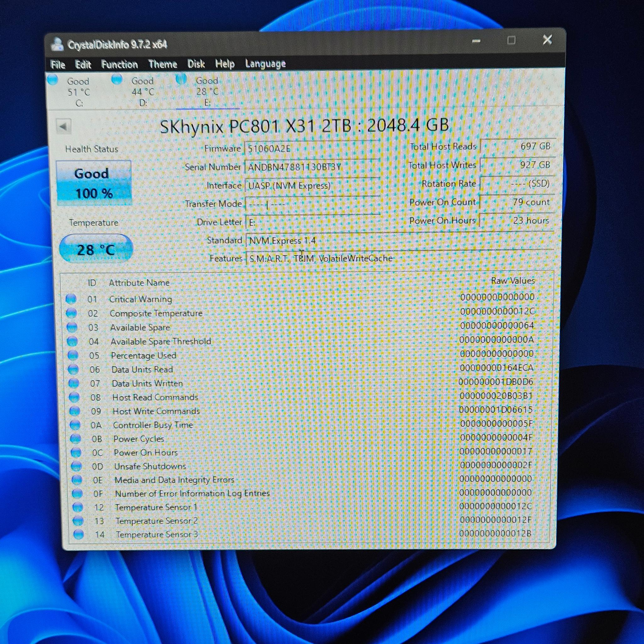Click status dot of Temperature Sensor 3 row

pyautogui.click(x=78, y=535)
